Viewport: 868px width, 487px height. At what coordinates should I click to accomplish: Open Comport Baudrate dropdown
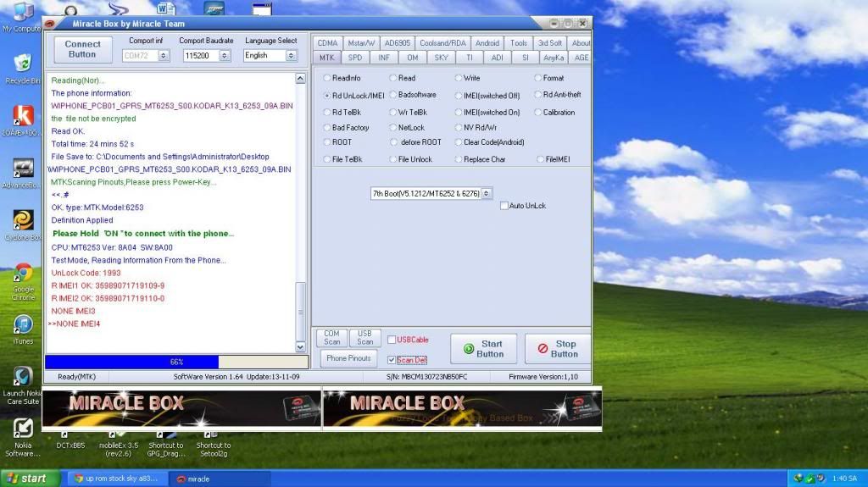(x=224, y=55)
